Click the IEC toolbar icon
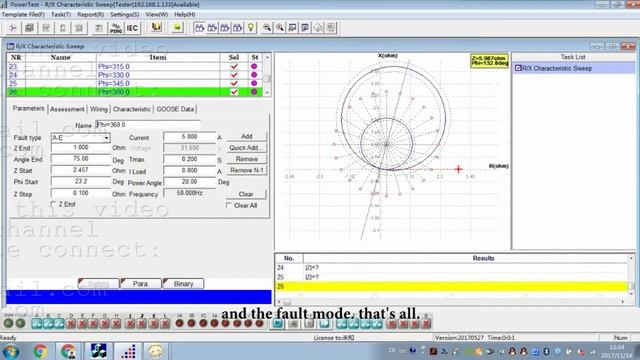The width and height of the screenshot is (640, 360). [x=132, y=28]
